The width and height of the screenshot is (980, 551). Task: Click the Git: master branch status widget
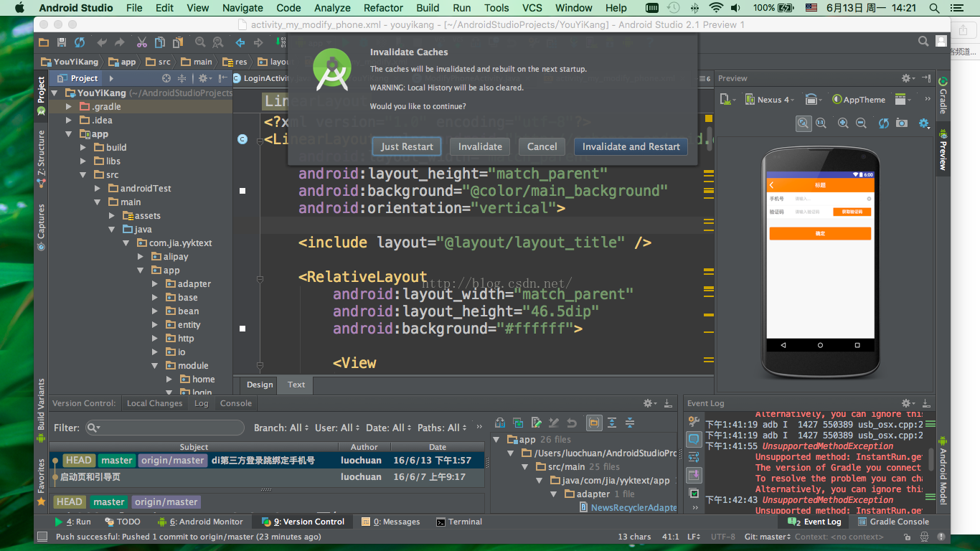pyautogui.click(x=767, y=537)
